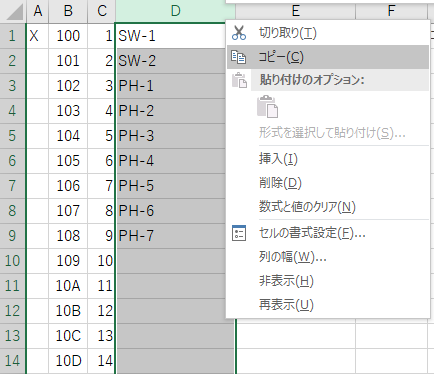434x374 pixels.
Task: Choose コピー(C) from the context menu
Action: point(328,57)
